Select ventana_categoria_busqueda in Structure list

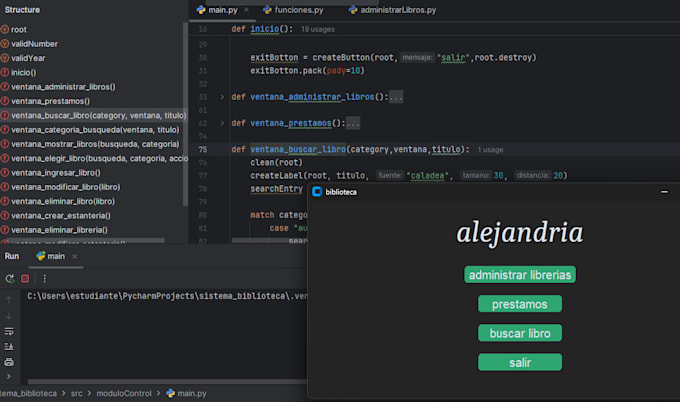[x=95, y=130]
